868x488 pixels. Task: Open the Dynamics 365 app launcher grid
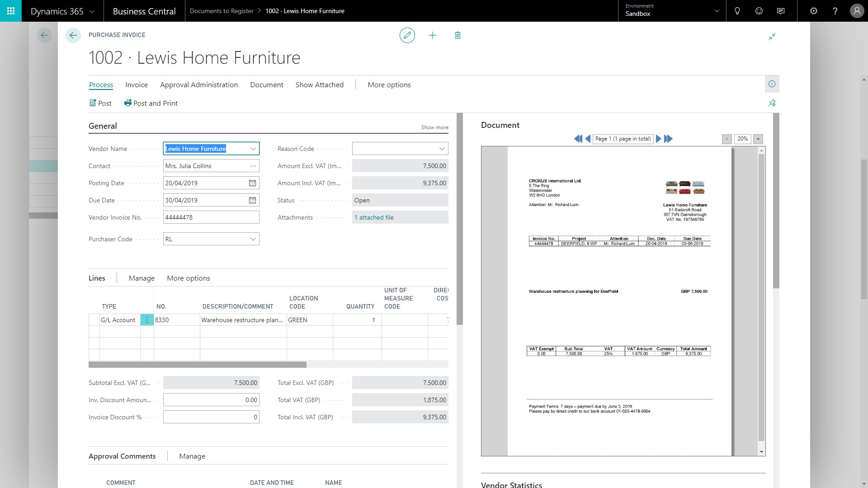(11, 11)
